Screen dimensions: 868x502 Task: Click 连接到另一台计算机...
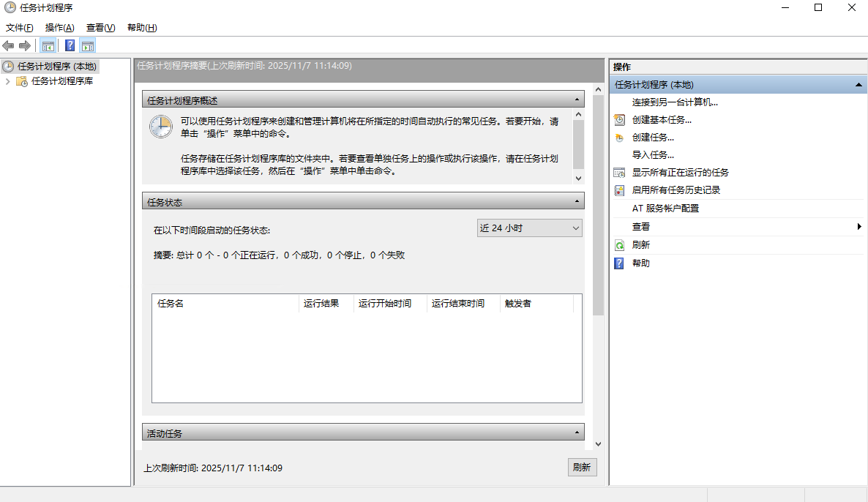675,102
